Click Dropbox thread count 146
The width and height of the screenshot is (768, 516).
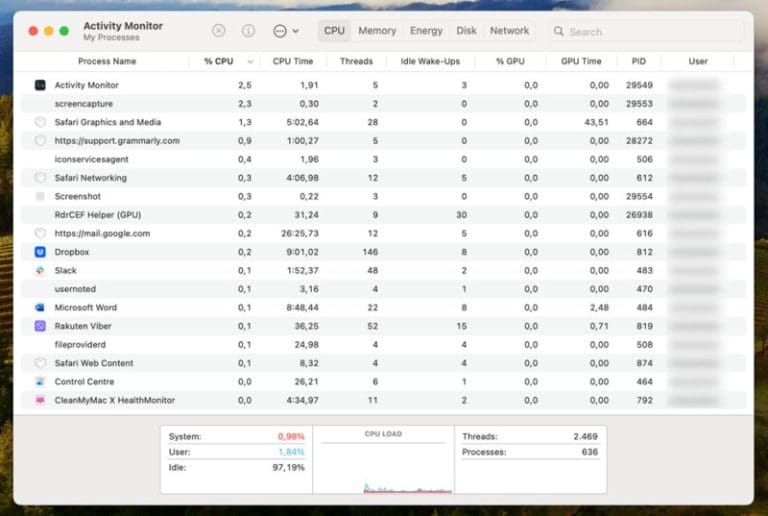370,252
